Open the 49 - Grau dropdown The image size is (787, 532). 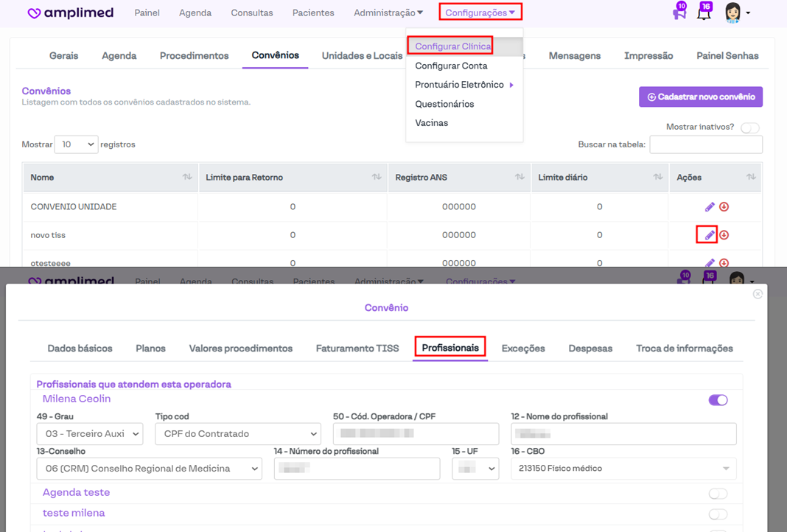(x=90, y=434)
